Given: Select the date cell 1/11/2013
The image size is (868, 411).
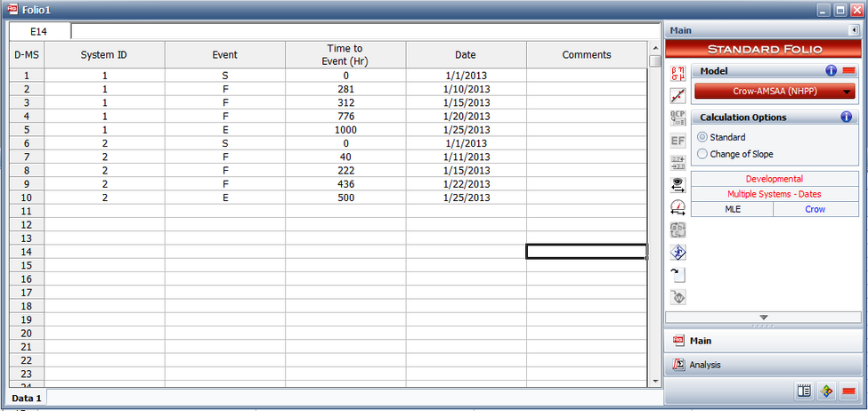Looking at the screenshot, I should [x=466, y=157].
